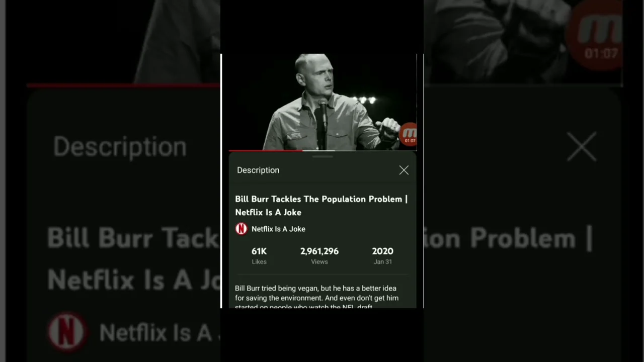Viewport: 644px width, 362px height.
Task: Click the large blurred Description heading in background
Action: pos(120,147)
